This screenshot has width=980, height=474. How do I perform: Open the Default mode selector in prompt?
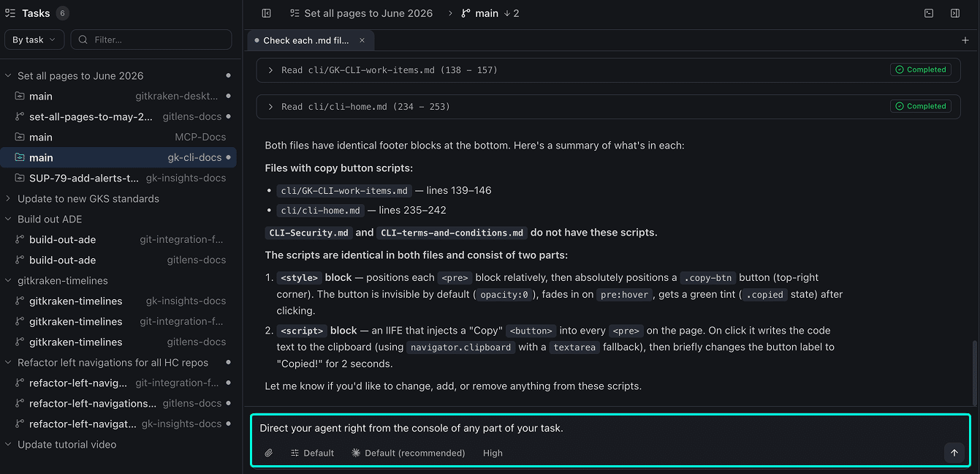(x=312, y=453)
